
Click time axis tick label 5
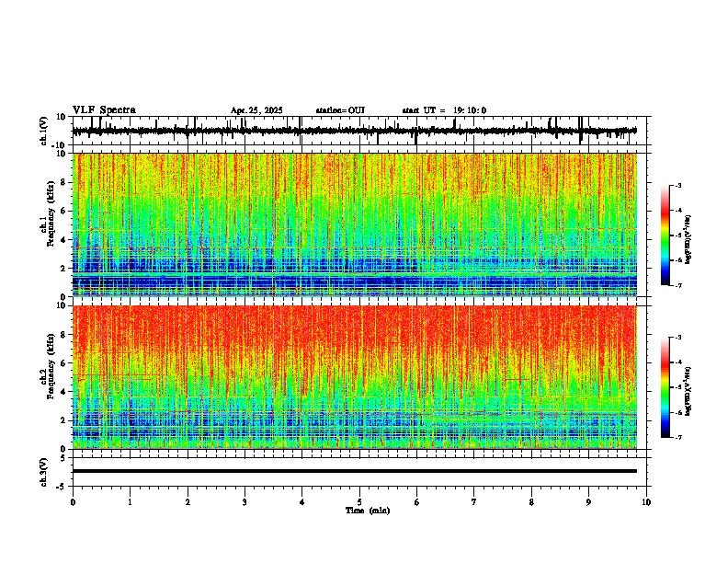[x=359, y=502]
